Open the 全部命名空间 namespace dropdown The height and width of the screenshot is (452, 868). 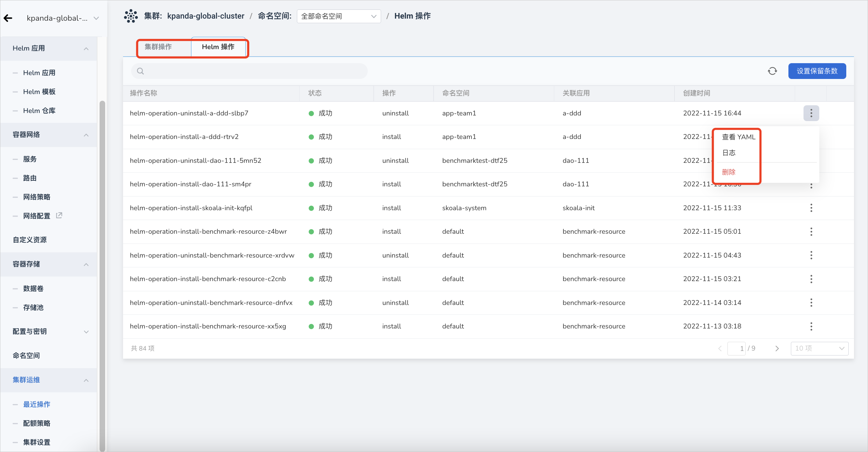[339, 16]
